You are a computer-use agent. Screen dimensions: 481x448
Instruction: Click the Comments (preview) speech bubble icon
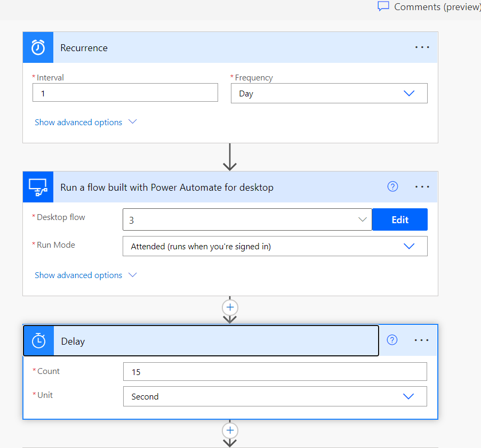click(383, 6)
